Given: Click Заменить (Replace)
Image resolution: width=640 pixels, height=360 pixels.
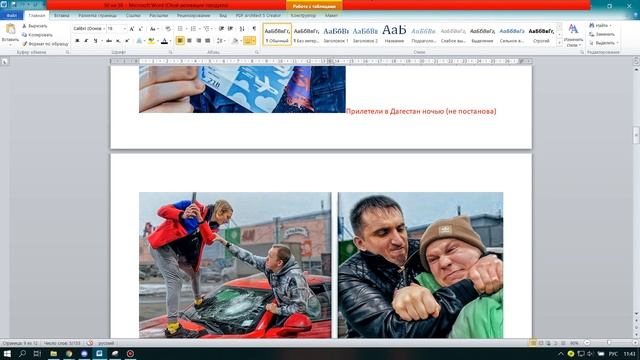Looking at the screenshot, I should [602, 34].
